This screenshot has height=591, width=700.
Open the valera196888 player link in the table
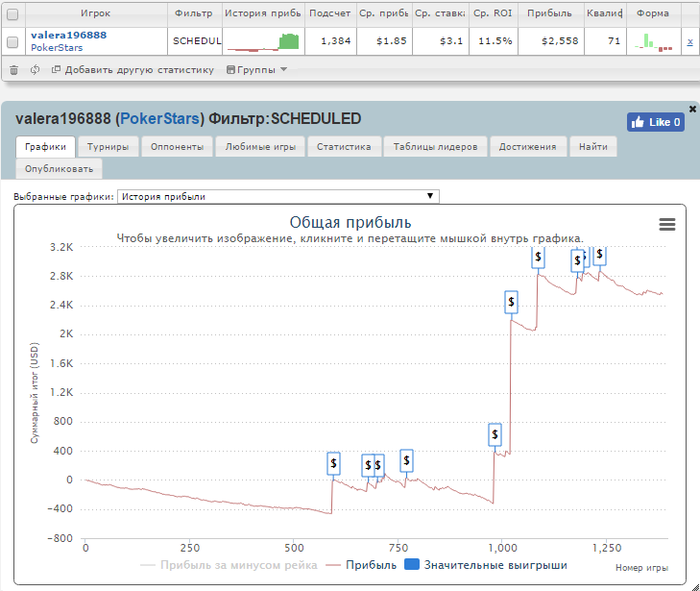coord(69,35)
